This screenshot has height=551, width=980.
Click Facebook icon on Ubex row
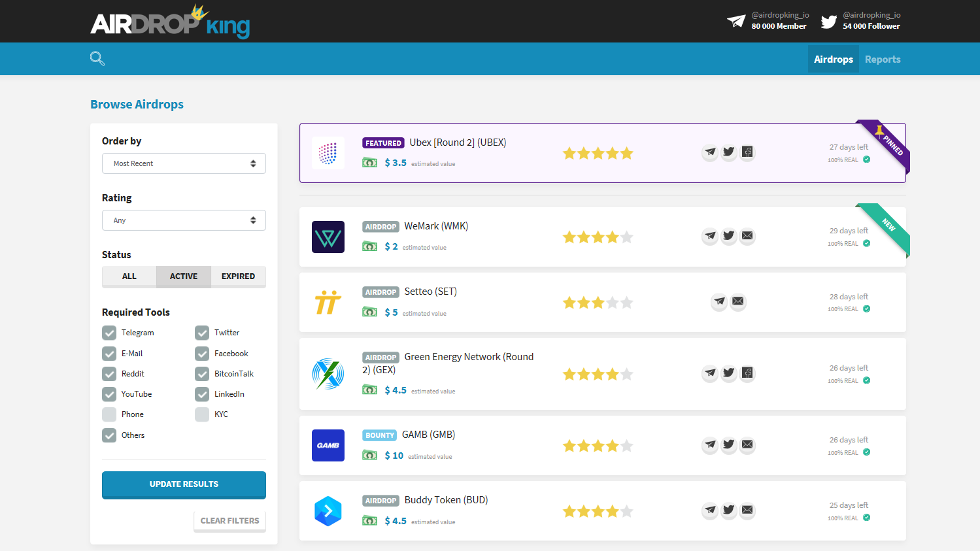747,152
